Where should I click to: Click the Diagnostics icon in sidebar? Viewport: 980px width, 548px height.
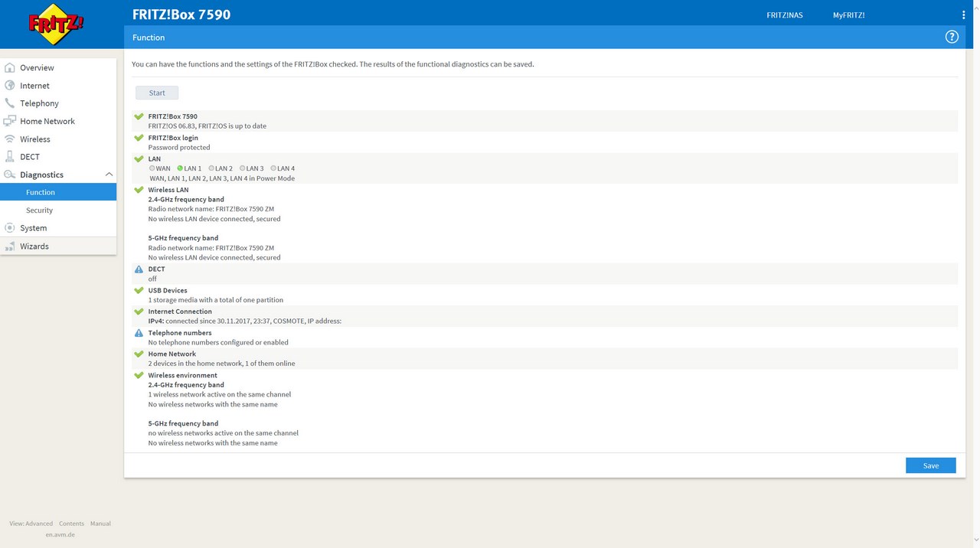(x=10, y=175)
